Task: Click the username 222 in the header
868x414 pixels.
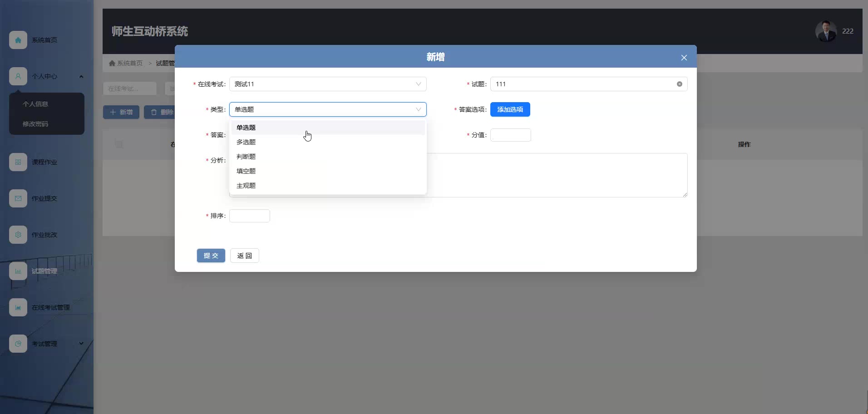Action: pyautogui.click(x=848, y=31)
